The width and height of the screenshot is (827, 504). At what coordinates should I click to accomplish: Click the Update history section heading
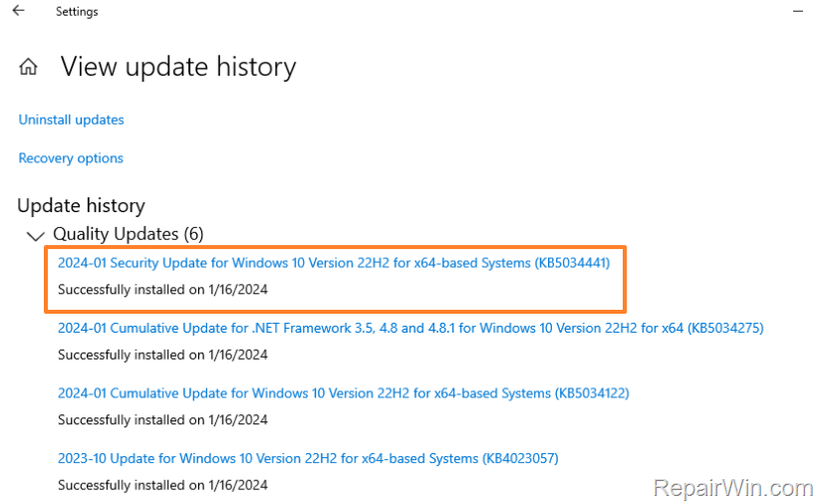point(81,206)
